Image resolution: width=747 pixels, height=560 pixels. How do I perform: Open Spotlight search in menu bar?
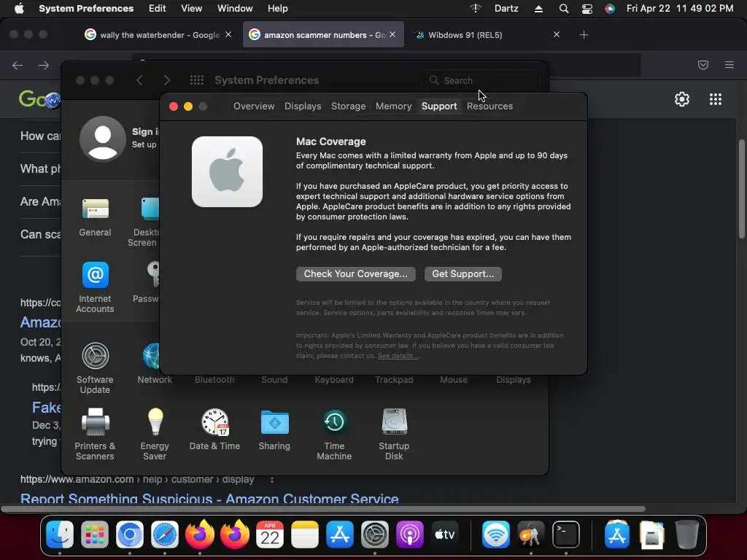(564, 9)
